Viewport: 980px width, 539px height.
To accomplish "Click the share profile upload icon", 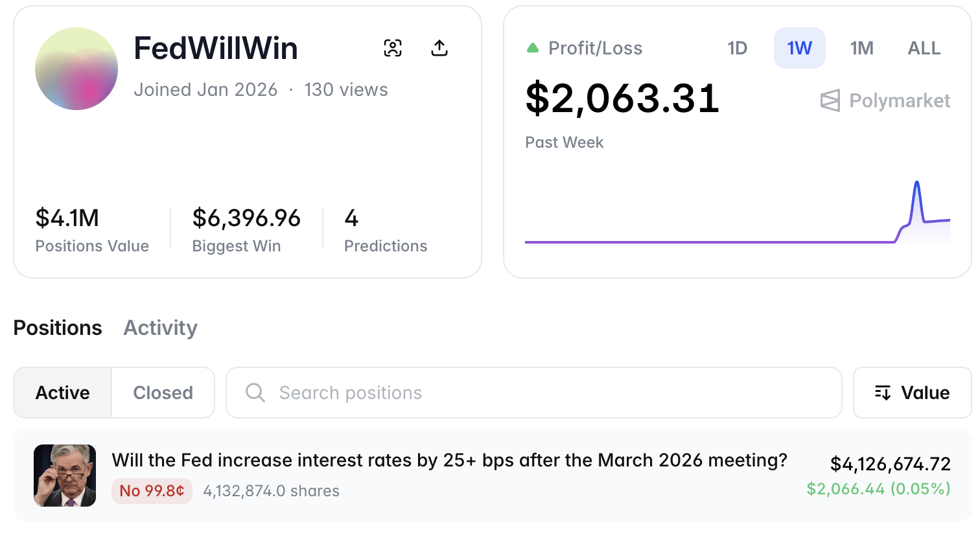I will (x=439, y=48).
